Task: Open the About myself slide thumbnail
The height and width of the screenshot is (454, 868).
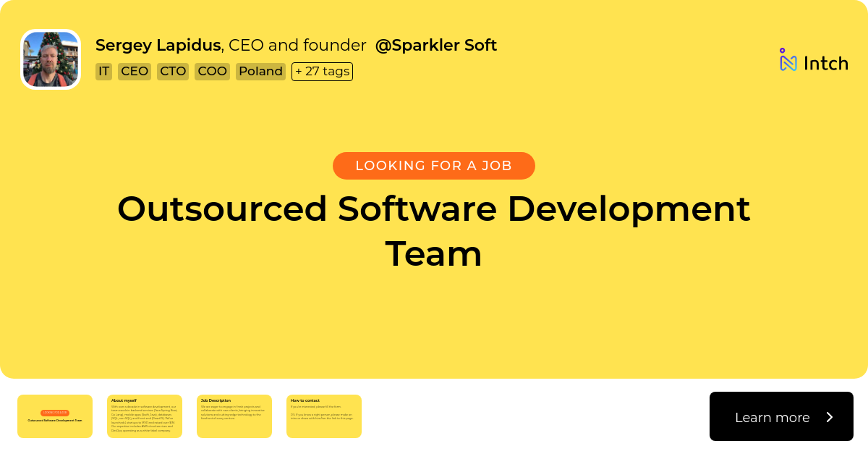Action: pyautogui.click(x=145, y=416)
